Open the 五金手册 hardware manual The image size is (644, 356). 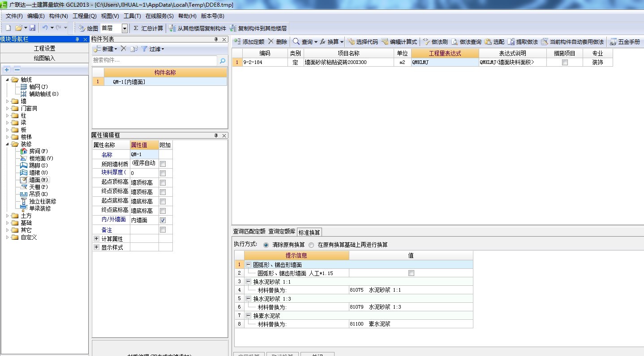[x=625, y=42]
